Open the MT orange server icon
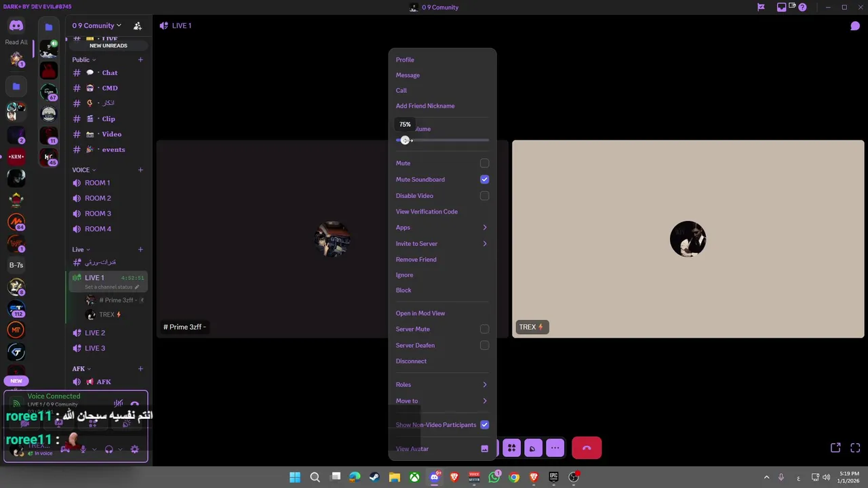 pyautogui.click(x=16, y=330)
